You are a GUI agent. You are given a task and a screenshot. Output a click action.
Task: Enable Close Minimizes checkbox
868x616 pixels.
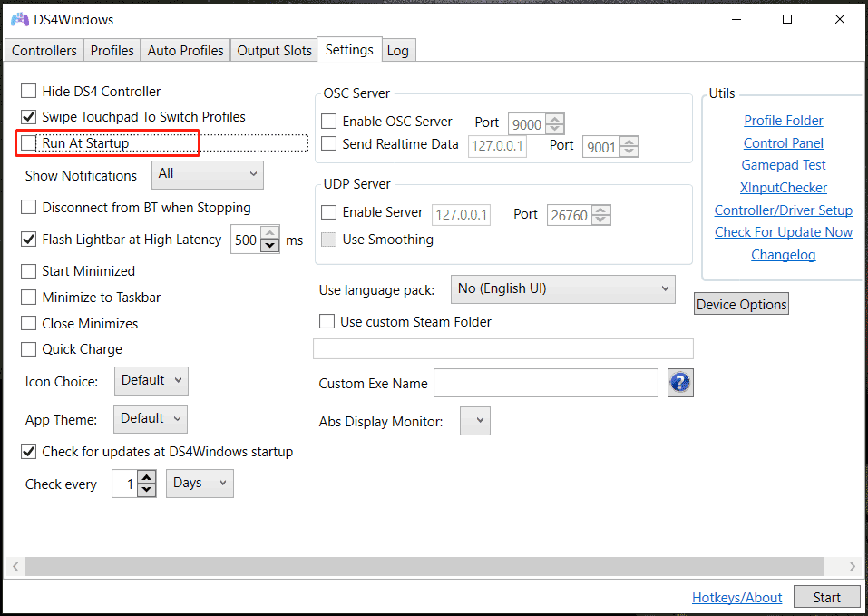click(x=28, y=323)
